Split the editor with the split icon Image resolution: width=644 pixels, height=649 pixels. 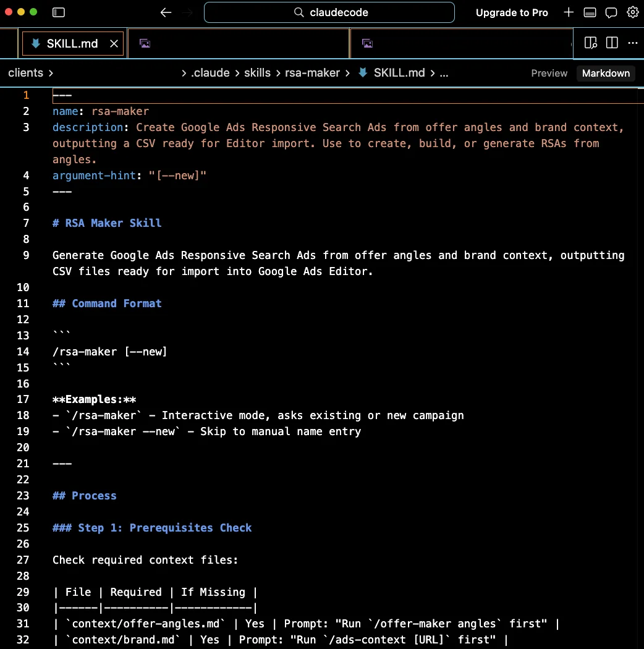point(612,43)
